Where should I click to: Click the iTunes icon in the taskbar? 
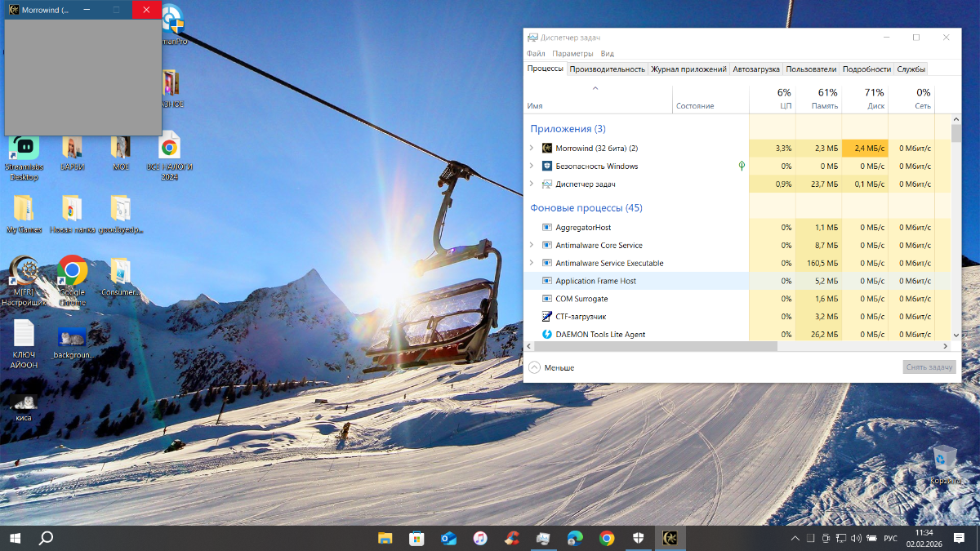(480, 538)
